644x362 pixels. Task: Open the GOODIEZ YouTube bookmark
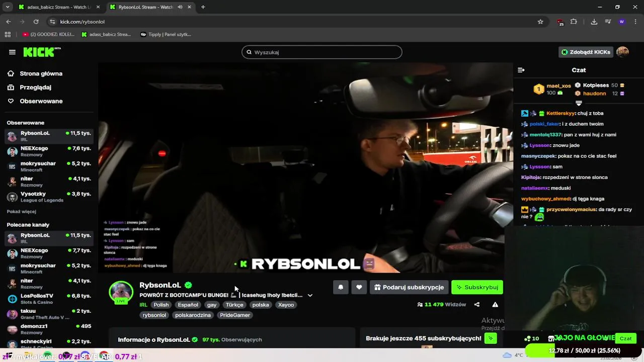48,34
